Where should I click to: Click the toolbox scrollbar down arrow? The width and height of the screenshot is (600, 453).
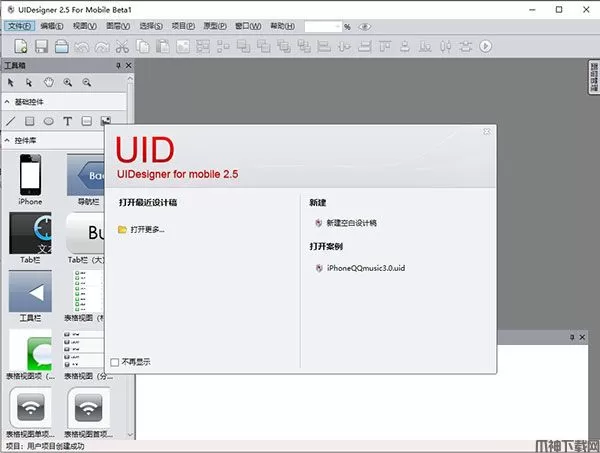tap(130, 435)
